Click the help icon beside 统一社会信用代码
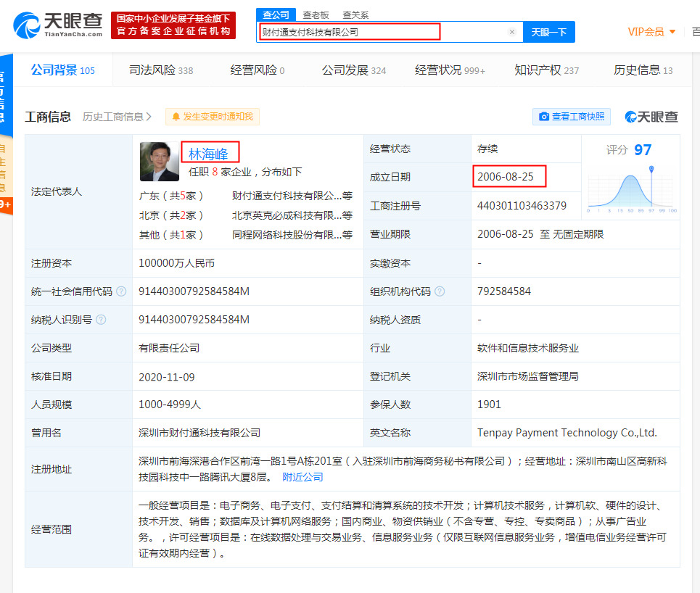Viewport: 700px width, 593px height. (x=121, y=291)
